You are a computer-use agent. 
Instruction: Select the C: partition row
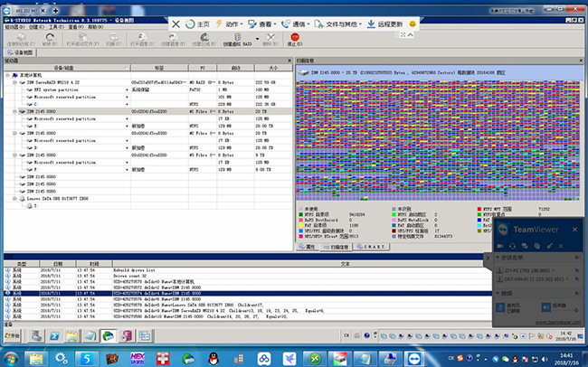click(x=148, y=104)
